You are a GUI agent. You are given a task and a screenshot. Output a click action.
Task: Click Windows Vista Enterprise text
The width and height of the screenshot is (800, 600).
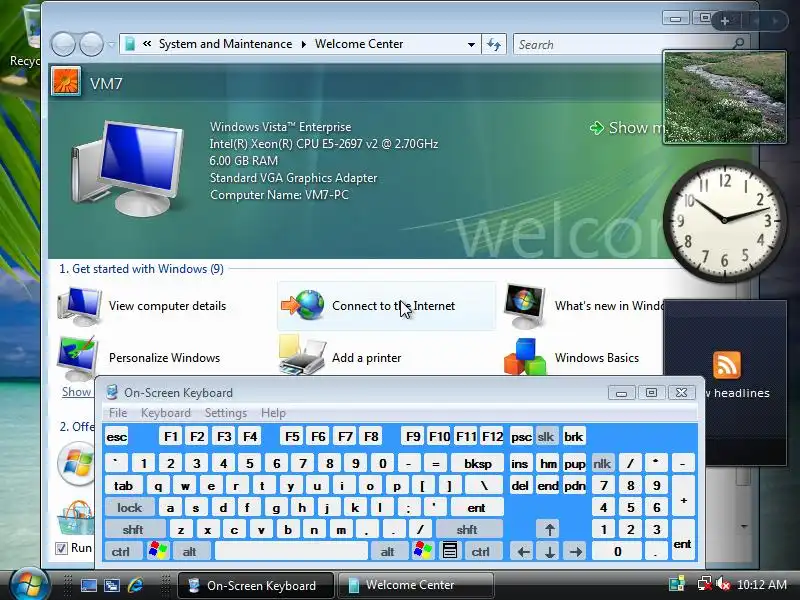[x=280, y=127]
